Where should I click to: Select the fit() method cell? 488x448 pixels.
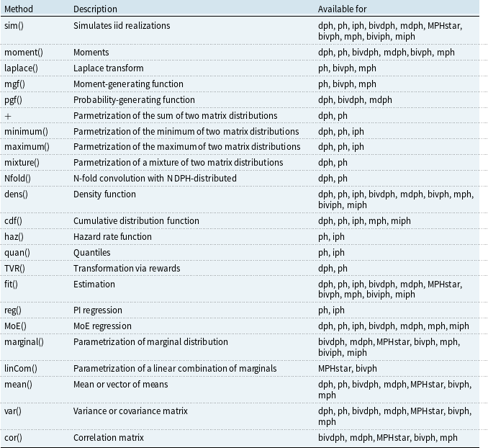coord(12,284)
